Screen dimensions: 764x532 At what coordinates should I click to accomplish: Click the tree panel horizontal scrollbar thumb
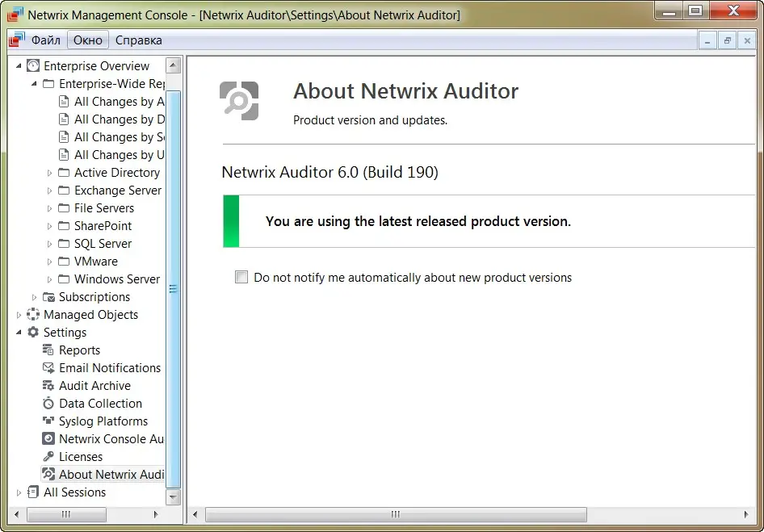pos(66,514)
